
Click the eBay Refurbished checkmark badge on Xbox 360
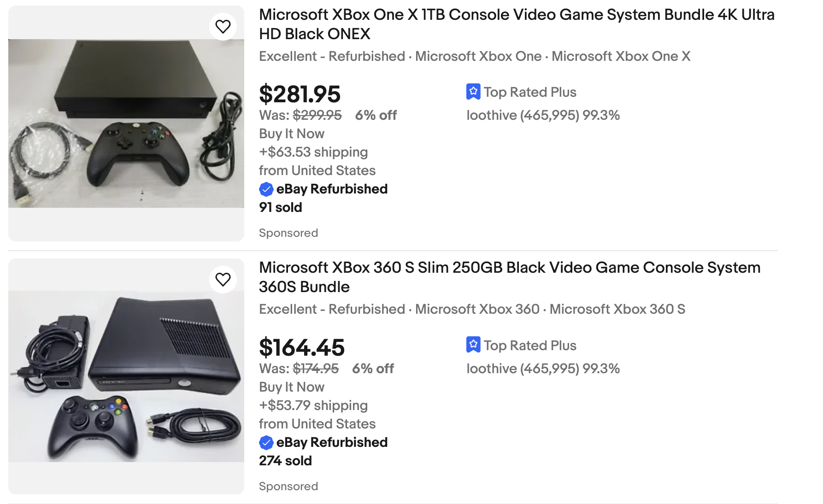[x=265, y=442]
